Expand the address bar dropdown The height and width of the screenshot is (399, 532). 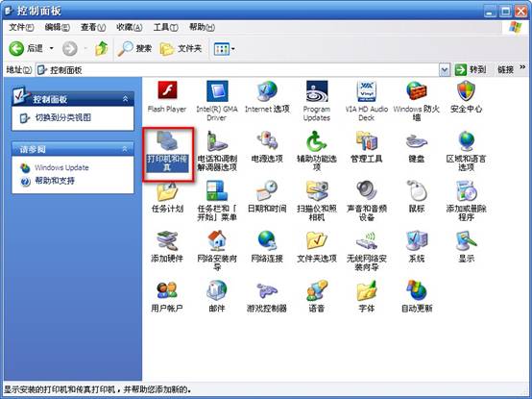point(445,70)
